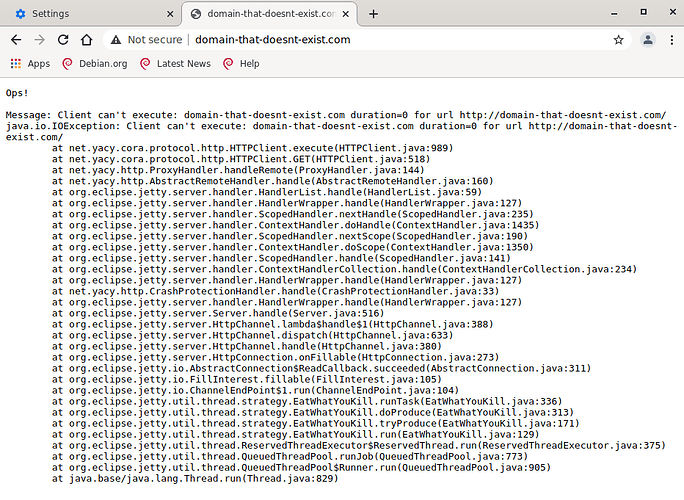Open the Debian.org bookmark

coord(95,64)
